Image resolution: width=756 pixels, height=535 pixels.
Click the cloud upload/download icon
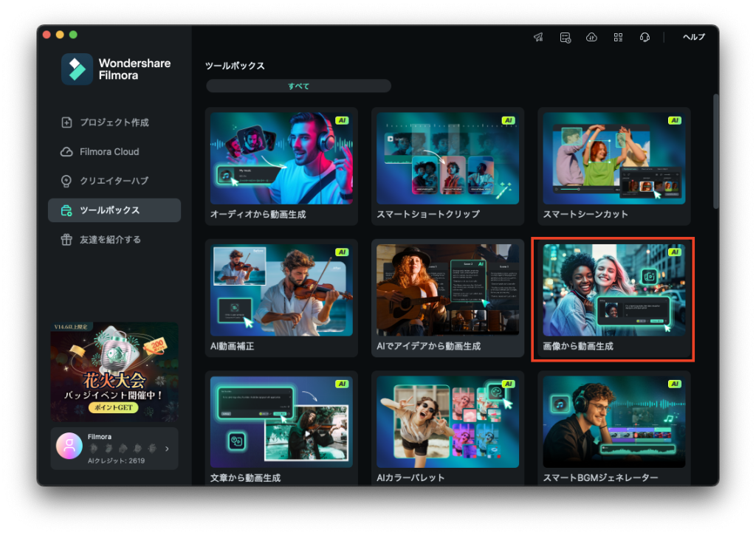pos(591,37)
